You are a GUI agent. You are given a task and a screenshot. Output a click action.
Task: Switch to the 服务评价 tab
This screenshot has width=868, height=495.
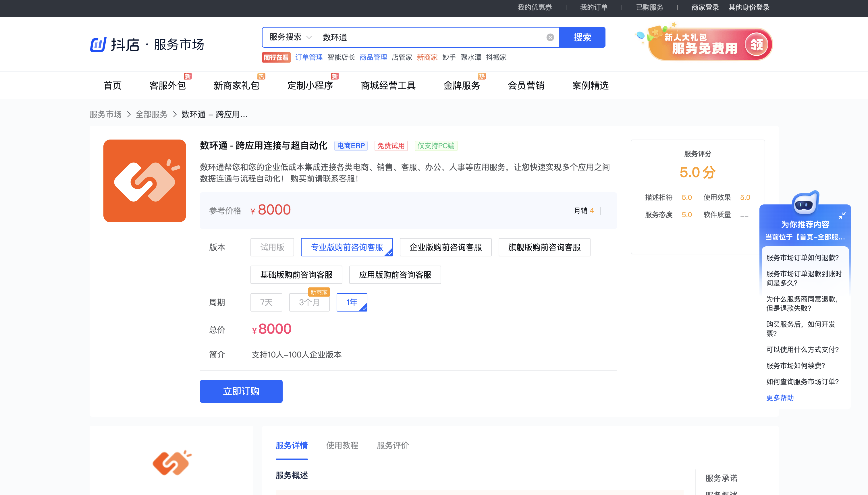(393, 445)
